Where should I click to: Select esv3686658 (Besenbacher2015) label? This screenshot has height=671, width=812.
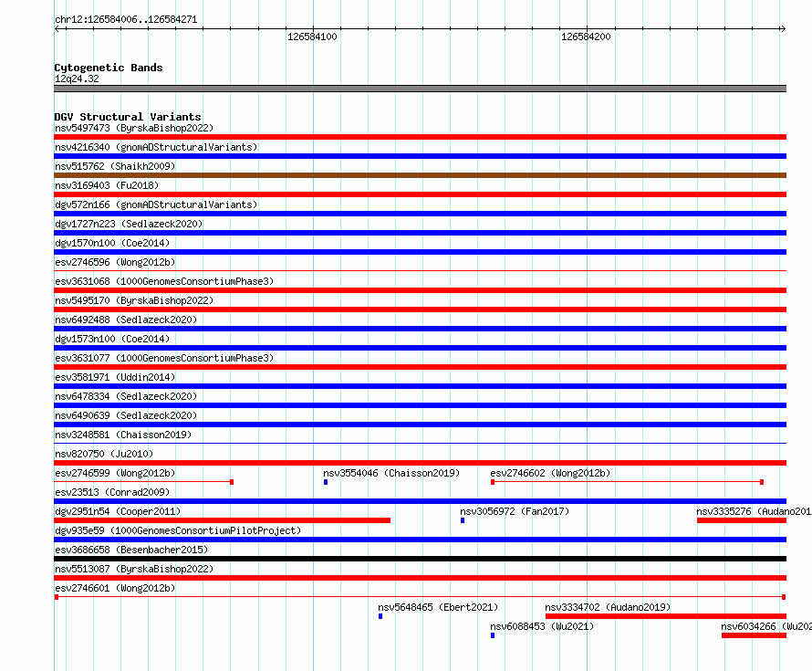pos(131,550)
